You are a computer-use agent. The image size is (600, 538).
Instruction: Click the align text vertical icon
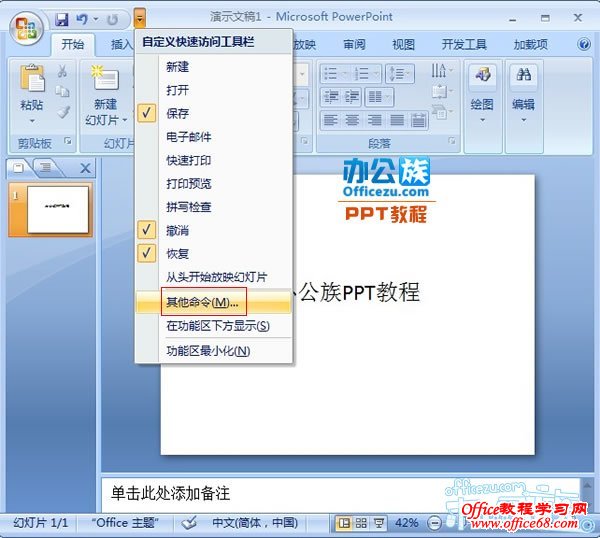coord(439,91)
